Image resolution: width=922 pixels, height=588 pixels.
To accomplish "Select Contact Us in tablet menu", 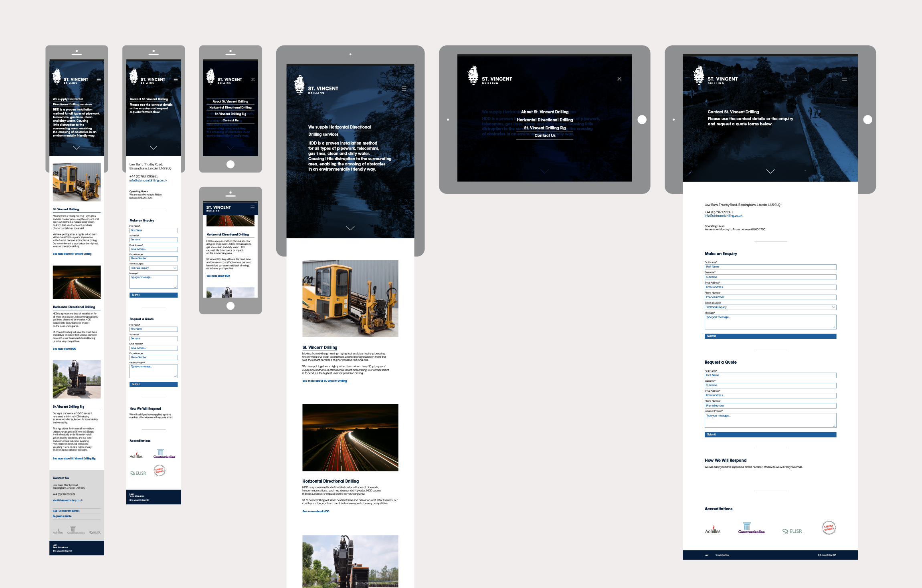I will (x=545, y=135).
